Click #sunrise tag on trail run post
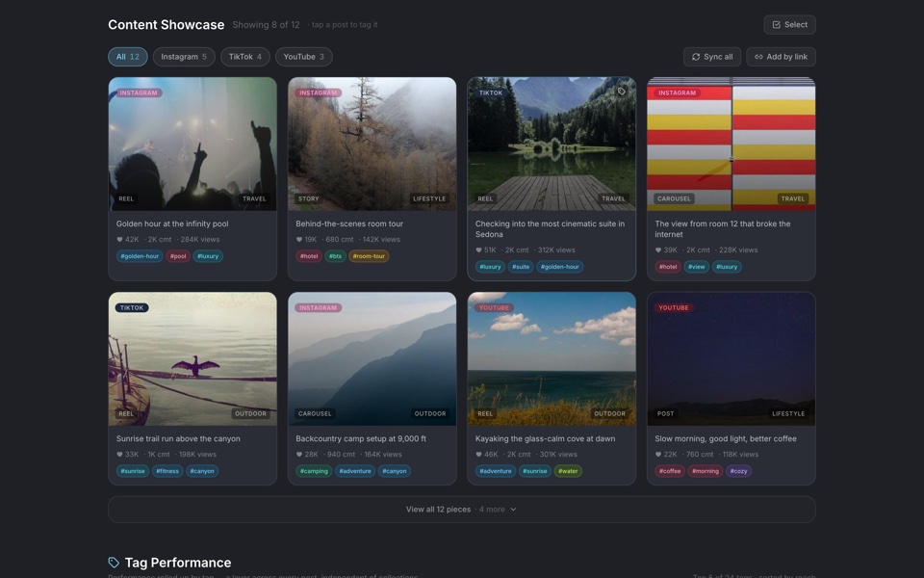The image size is (924, 578). 133,471
